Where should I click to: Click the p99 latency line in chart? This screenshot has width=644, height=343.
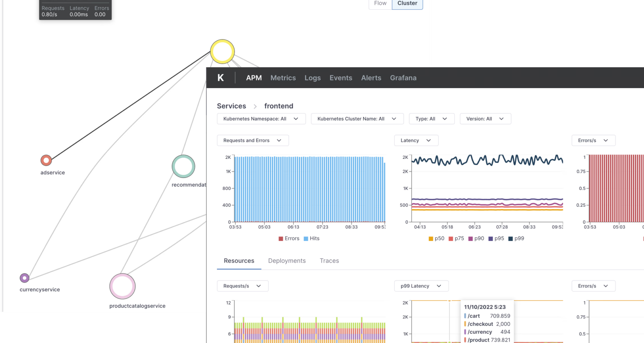(x=487, y=160)
